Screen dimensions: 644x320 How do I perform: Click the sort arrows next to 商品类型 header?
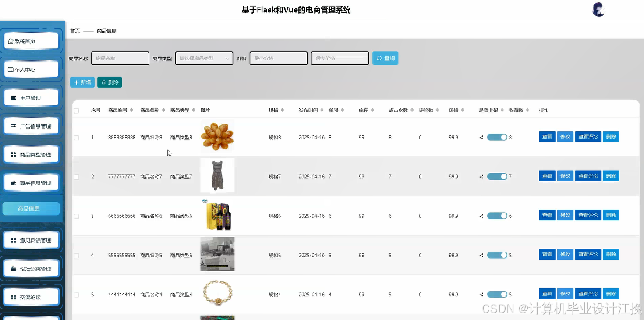194,110
